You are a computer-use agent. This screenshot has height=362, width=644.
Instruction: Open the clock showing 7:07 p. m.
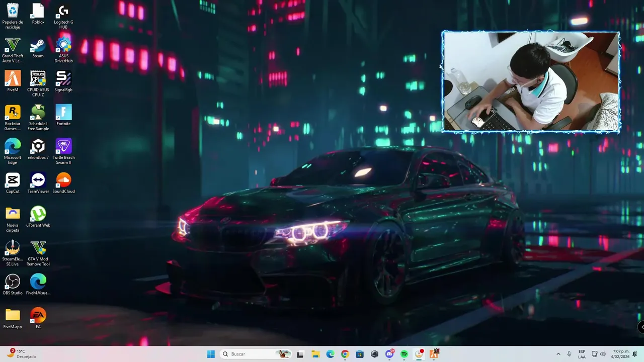pyautogui.click(x=621, y=354)
